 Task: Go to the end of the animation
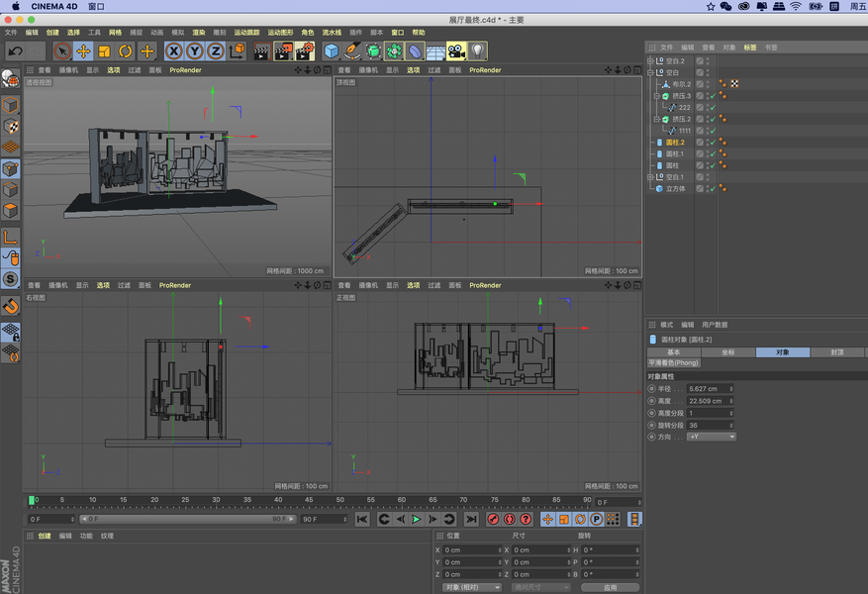[471, 520]
